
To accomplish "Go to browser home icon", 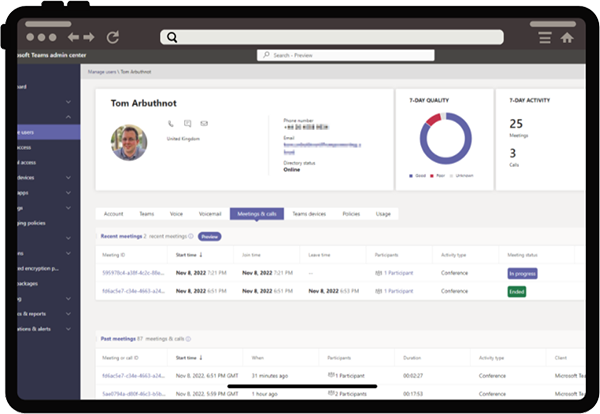I will pos(567,37).
